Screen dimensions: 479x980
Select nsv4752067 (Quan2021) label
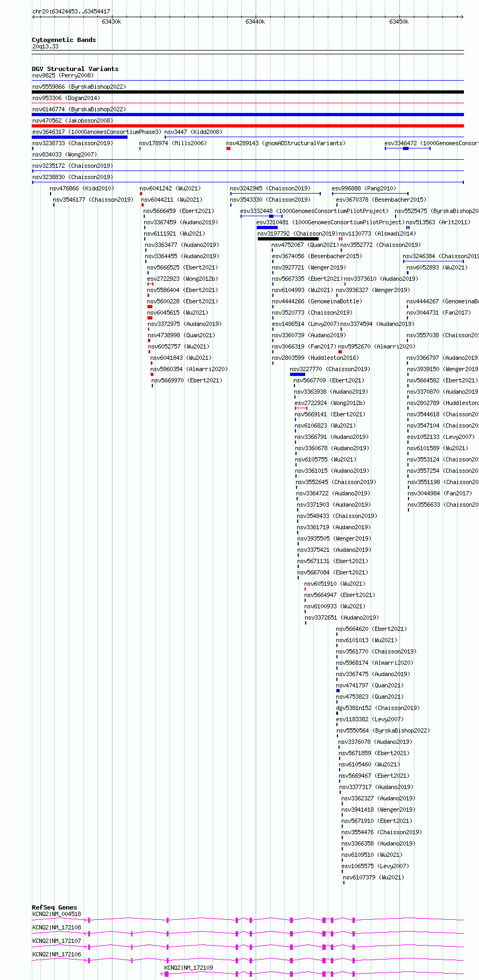tap(305, 245)
